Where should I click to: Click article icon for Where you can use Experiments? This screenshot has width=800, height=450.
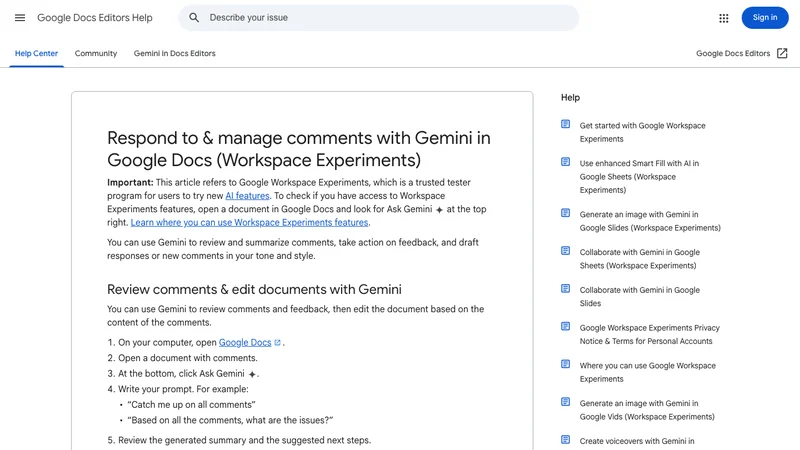click(x=565, y=364)
